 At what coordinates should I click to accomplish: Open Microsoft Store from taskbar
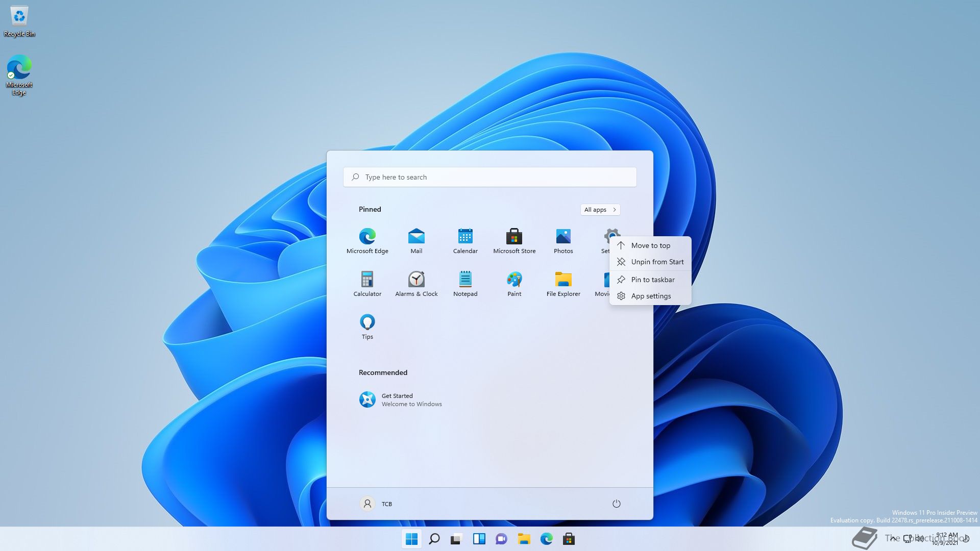pyautogui.click(x=569, y=539)
